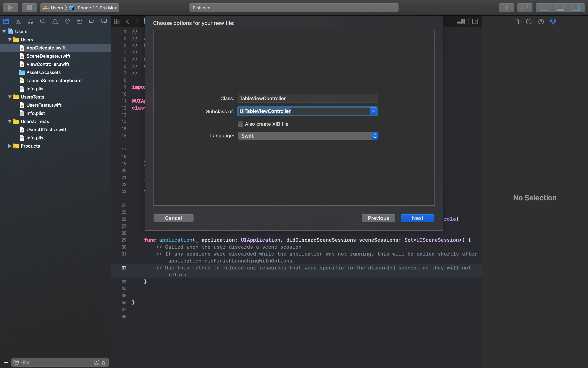Click the Finished activity status bar
Screen dimensions: 588x368
(294, 8)
